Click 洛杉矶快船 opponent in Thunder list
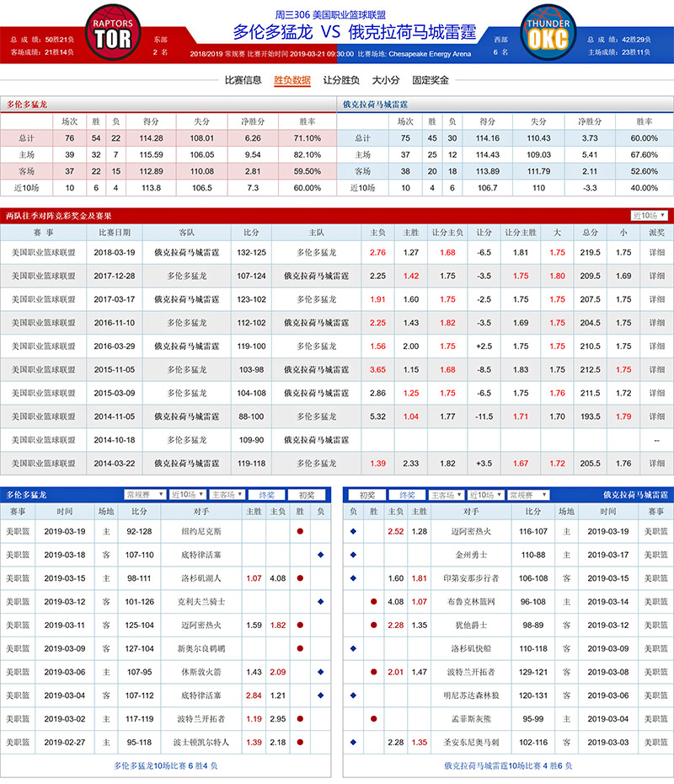The width and height of the screenshot is (674, 784). [471, 648]
